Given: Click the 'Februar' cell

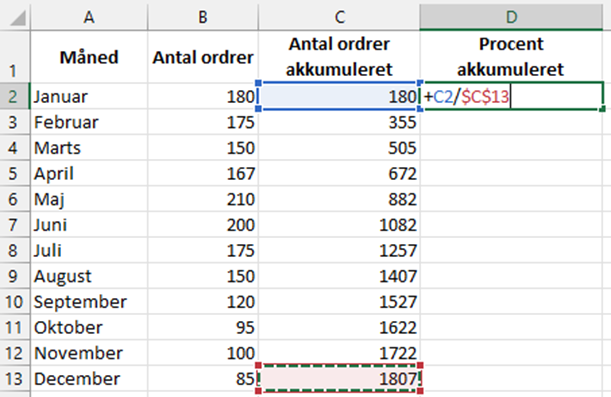Looking at the screenshot, I should [x=89, y=122].
